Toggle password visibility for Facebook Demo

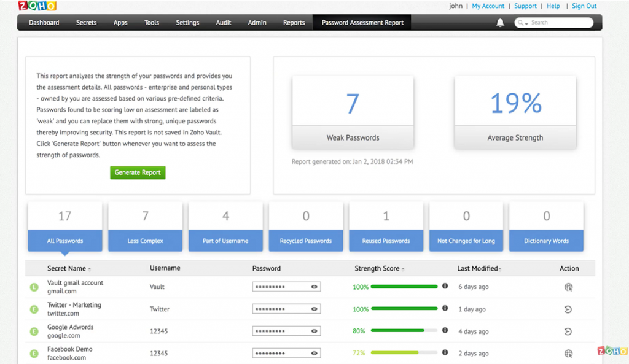tap(314, 354)
